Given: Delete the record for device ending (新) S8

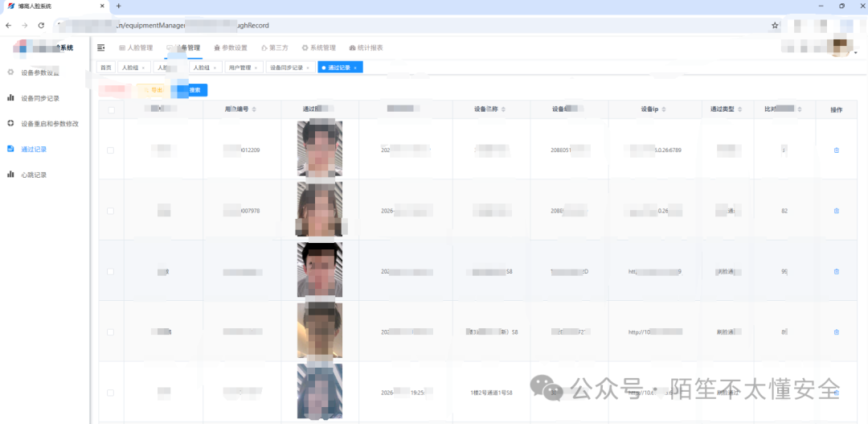Looking at the screenshot, I should point(836,332).
